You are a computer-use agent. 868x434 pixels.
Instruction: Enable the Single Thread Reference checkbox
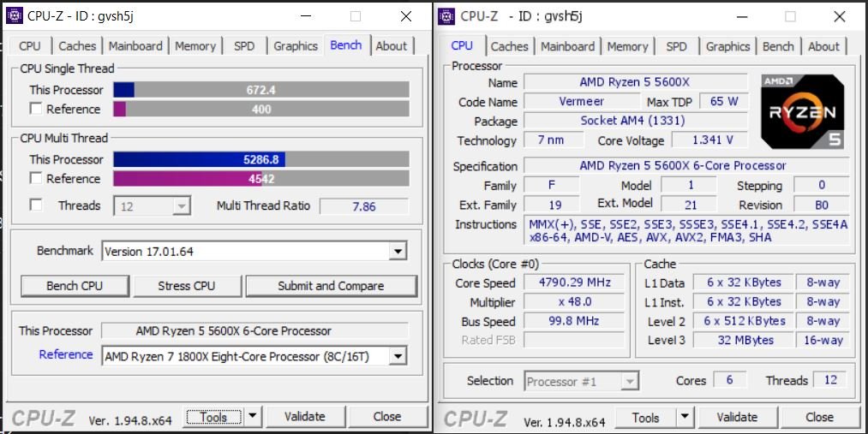(x=35, y=109)
